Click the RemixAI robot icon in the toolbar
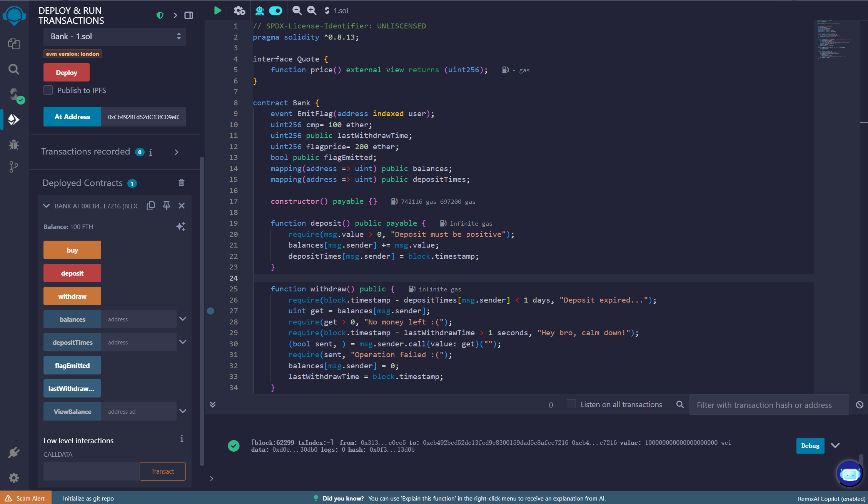 coord(260,10)
